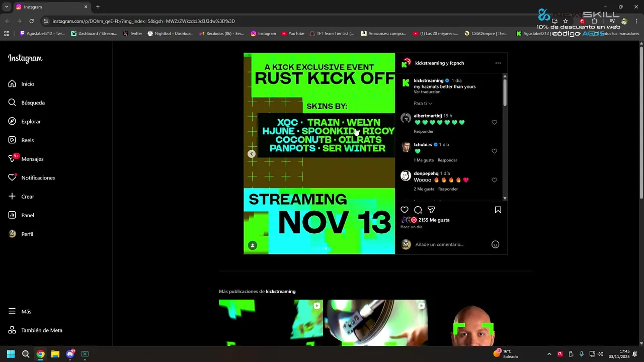
Task: Click kickstreaming in 'Más publicaciones de'
Action: [281, 292]
